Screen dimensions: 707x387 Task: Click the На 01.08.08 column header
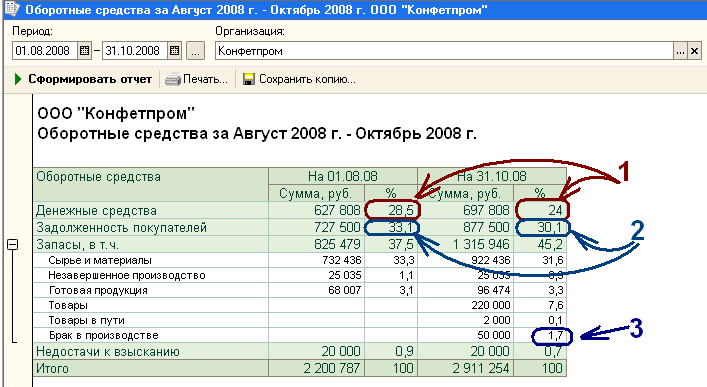343,176
